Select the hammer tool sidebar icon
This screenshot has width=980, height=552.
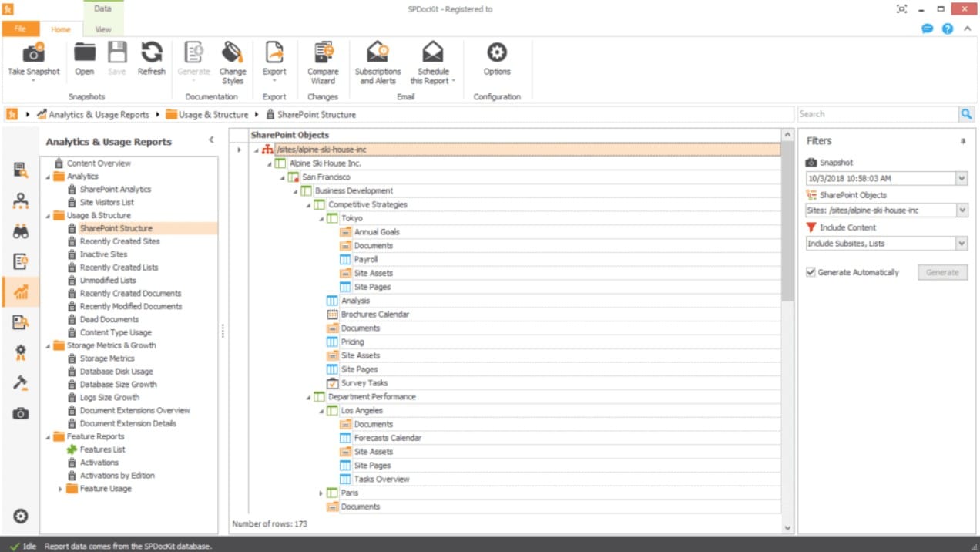click(x=21, y=383)
